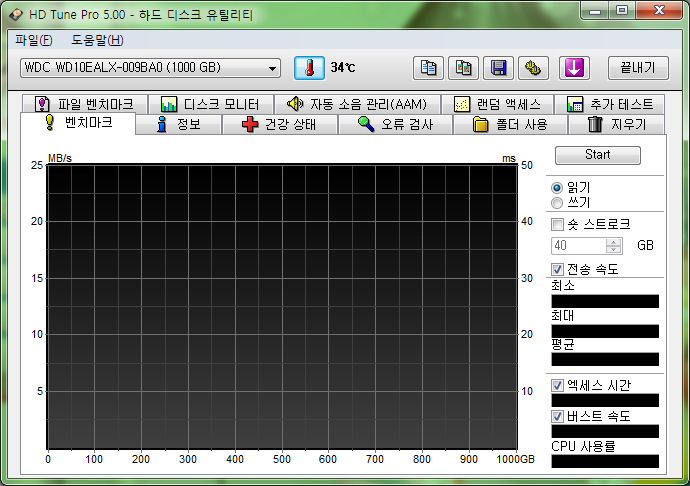Image resolution: width=690 pixels, height=486 pixels.
Task: Expand the WDC WD10EALX drive dropdown
Action: (x=272, y=68)
